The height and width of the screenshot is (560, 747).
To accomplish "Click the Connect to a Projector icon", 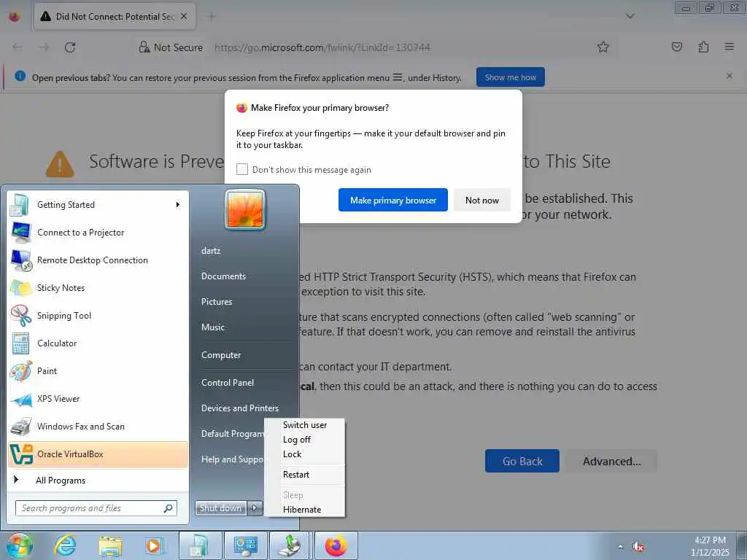I will pos(20,233).
